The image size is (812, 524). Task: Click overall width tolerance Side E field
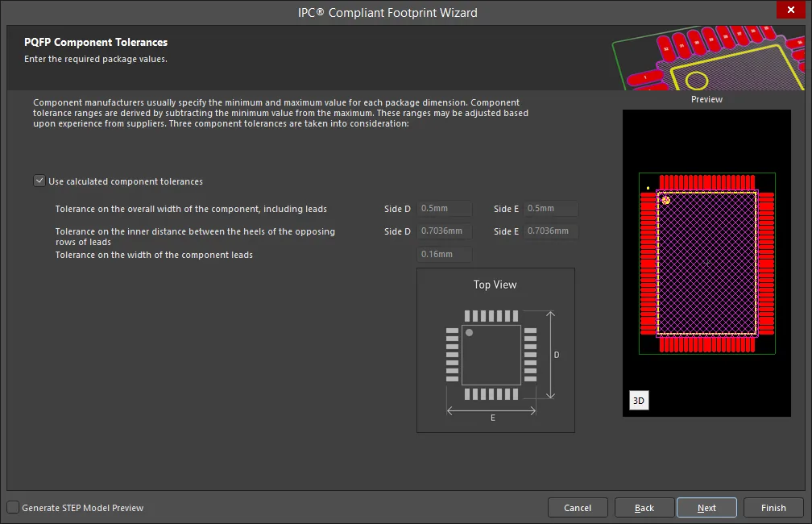(x=551, y=208)
